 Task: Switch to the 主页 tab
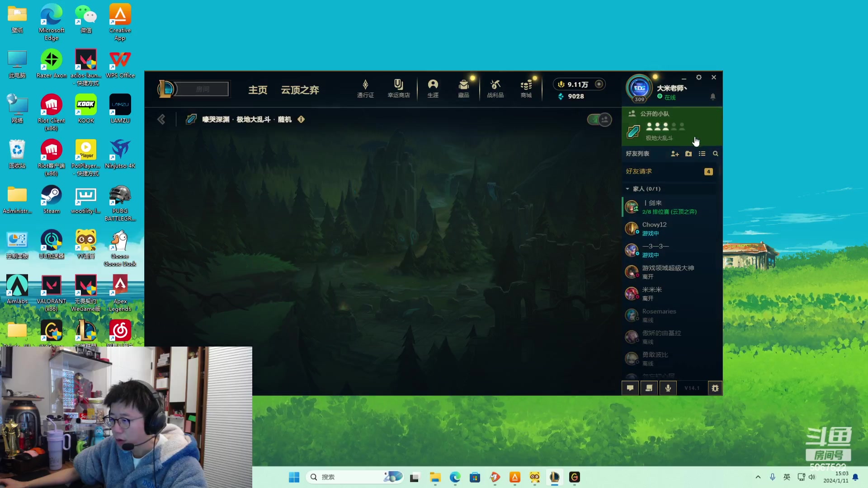pyautogui.click(x=258, y=90)
